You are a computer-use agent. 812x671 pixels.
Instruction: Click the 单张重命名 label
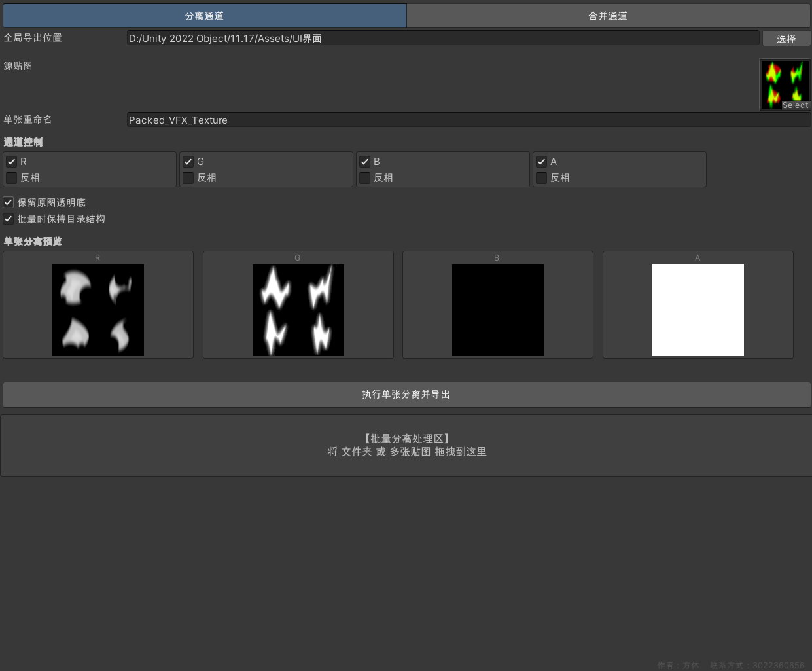click(28, 120)
